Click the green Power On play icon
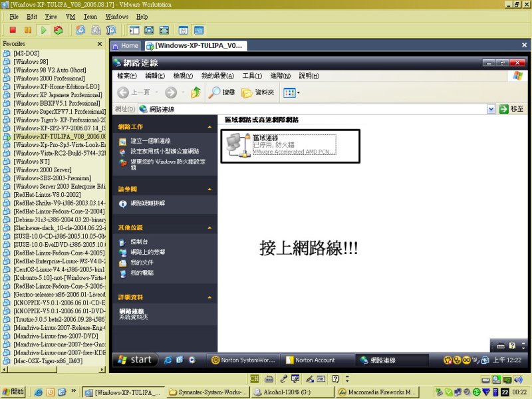The height and width of the screenshot is (399, 532). pos(43,30)
